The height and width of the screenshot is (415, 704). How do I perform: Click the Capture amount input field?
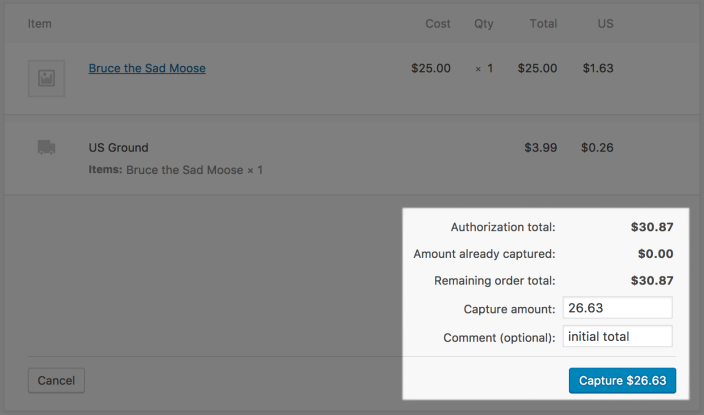[x=617, y=309]
